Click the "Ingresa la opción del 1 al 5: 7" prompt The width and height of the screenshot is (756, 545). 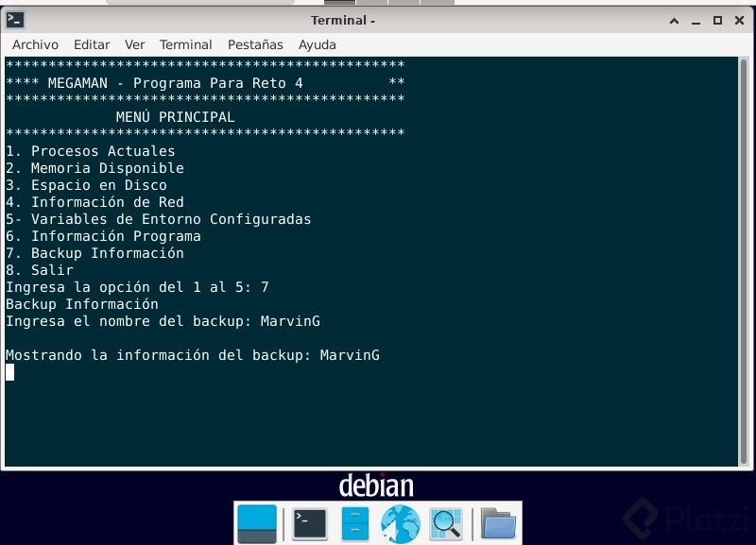tap(137, 287)
